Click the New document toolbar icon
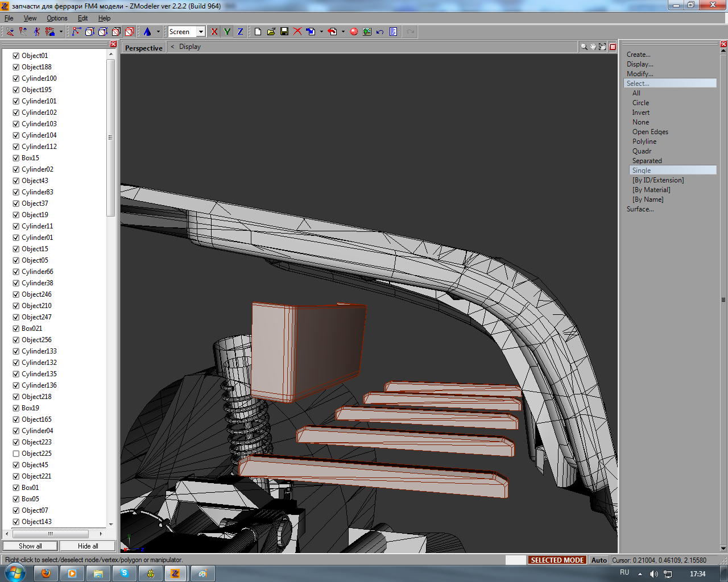Screen dimensions: 728x582 click(258, 32)
